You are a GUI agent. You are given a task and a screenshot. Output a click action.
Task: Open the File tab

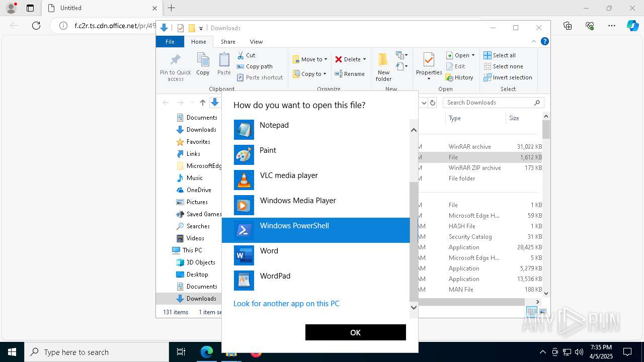(170, 42)
